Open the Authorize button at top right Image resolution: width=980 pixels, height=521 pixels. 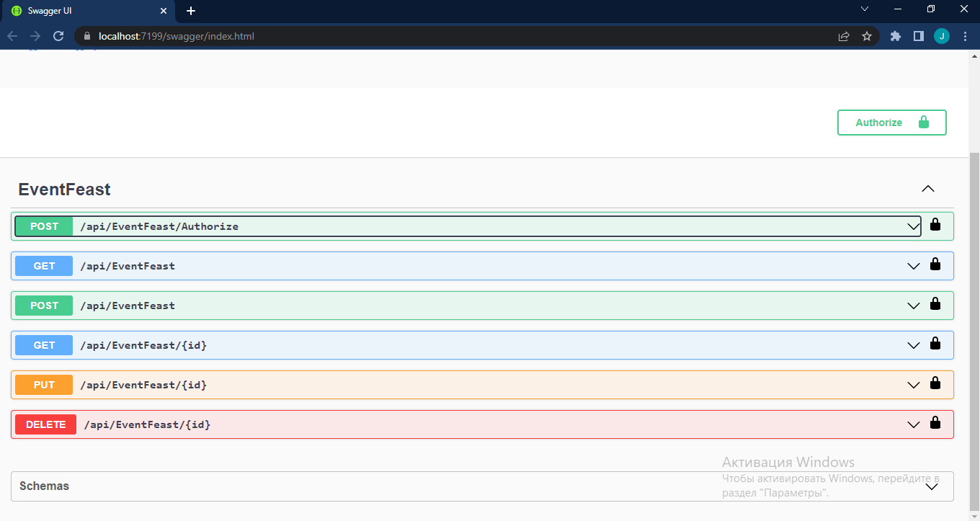[891, 123]
